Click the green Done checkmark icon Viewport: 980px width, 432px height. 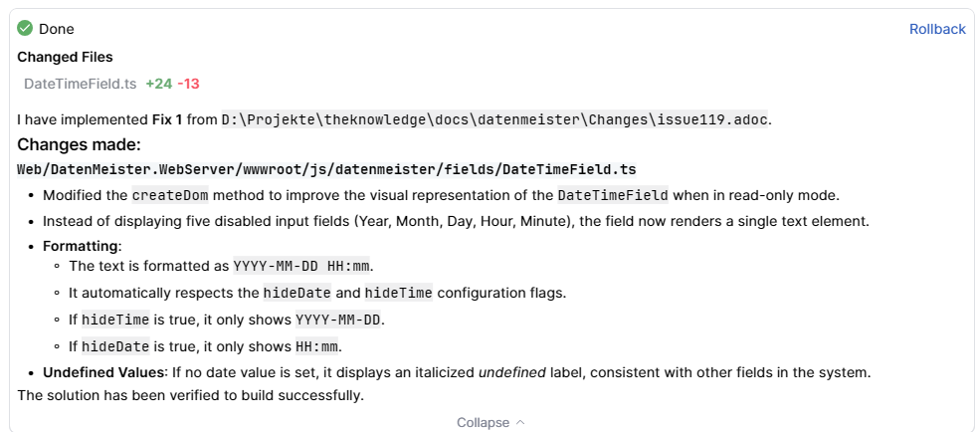tap(25, 29)
